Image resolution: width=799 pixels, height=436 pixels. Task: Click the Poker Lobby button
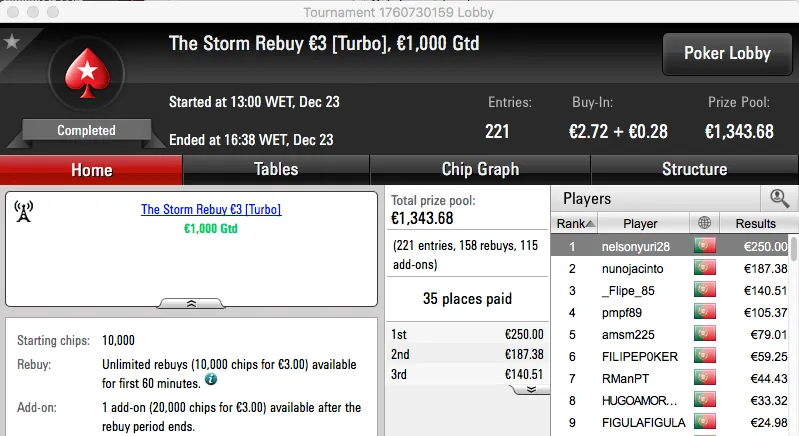pyautogui.click(x=725, y=53)
